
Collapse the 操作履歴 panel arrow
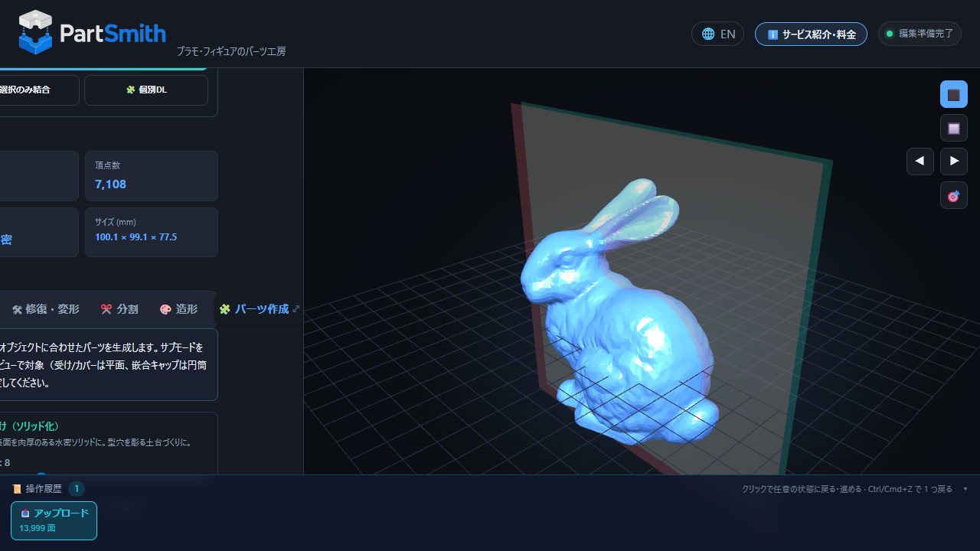click(x=965, y=489)
